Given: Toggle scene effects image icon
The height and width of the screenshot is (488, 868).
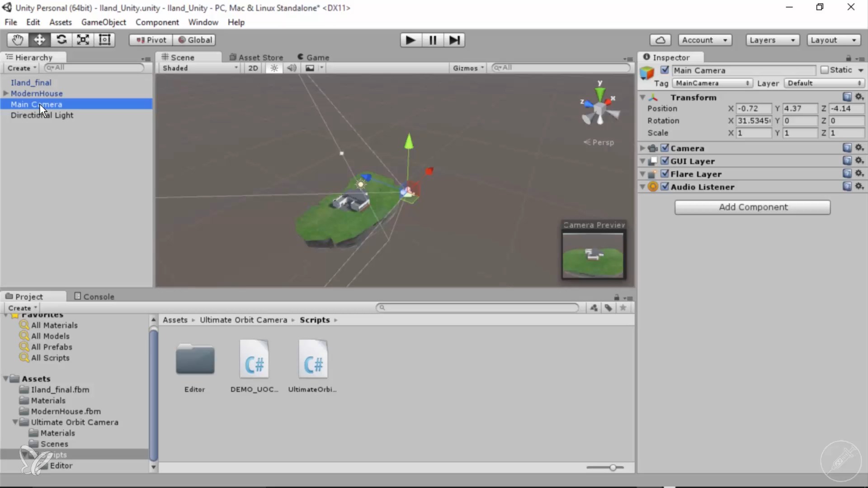Looking at the screenshot, I should (310, 68).
